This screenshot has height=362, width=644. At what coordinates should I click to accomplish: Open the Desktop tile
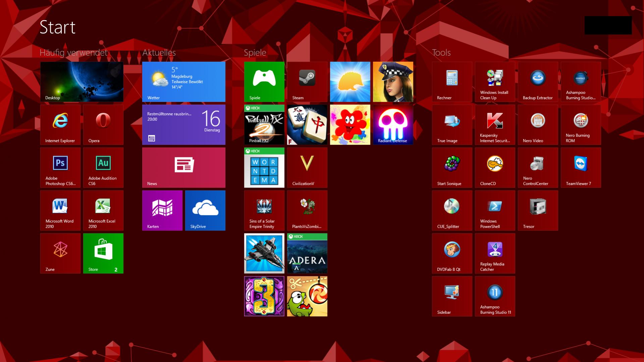(82, 82)
